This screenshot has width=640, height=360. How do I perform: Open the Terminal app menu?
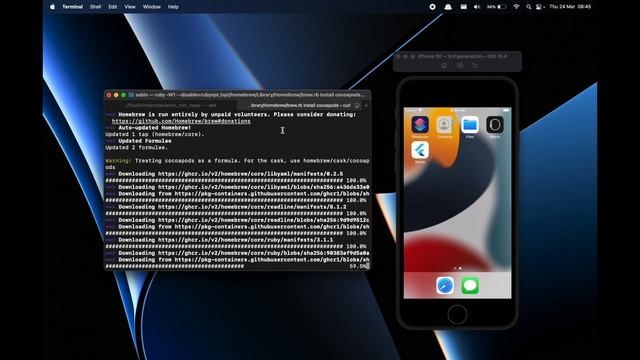click(72, 7)
